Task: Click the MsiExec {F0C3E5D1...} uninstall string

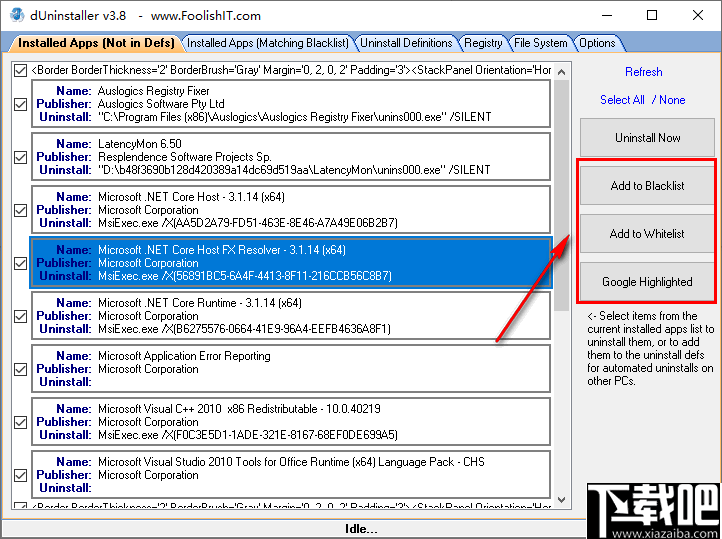Action: click(247, 435)
